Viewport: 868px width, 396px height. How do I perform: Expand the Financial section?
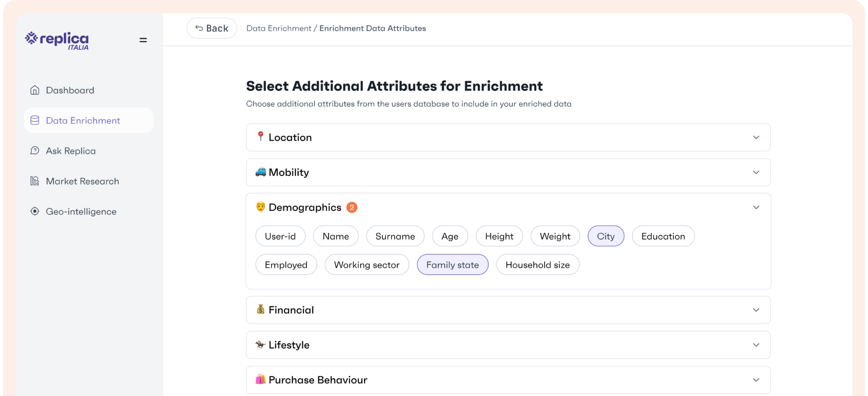[x=508, y=310]
